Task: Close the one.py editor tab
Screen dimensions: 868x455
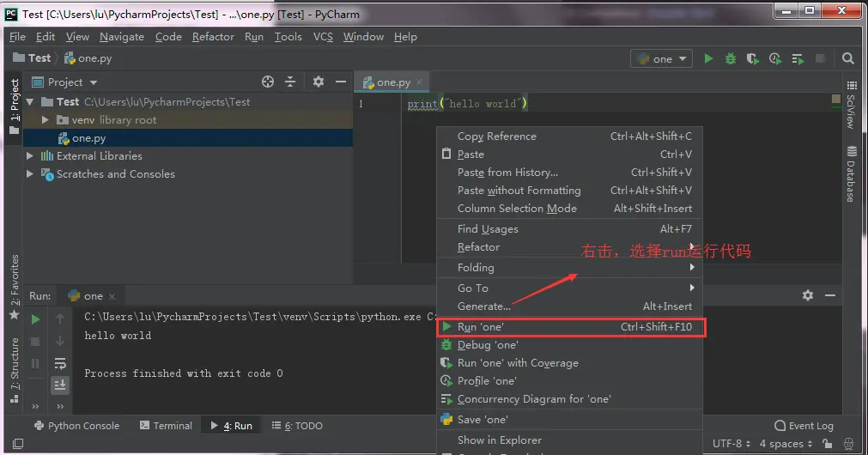Action: click(x=420, y=82)
